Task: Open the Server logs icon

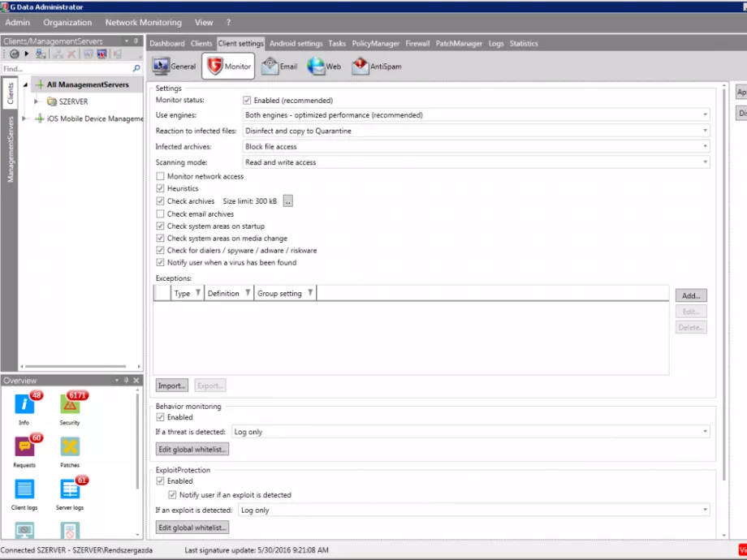Action: pyautogui.click(x=70, y=489)
